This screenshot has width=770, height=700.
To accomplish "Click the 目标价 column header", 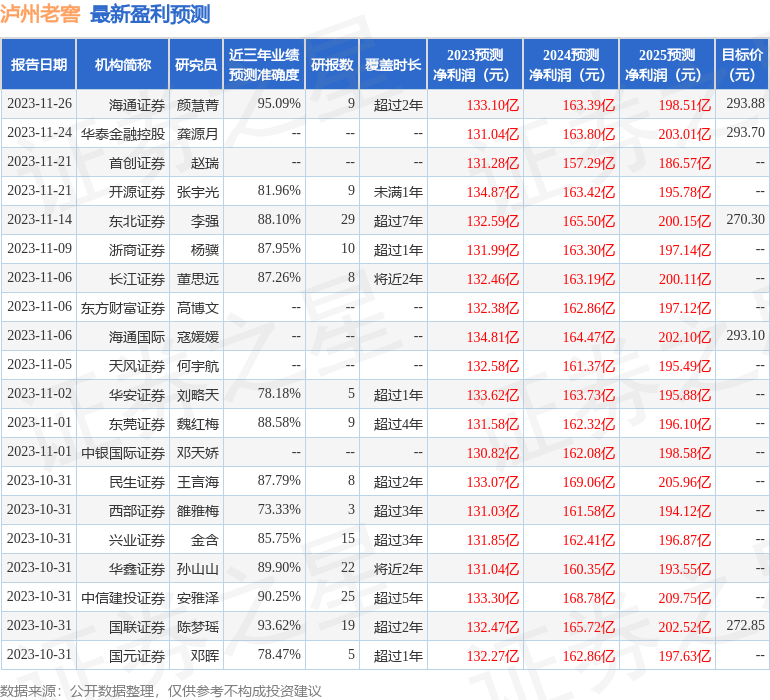I will (x=742, y=64).
